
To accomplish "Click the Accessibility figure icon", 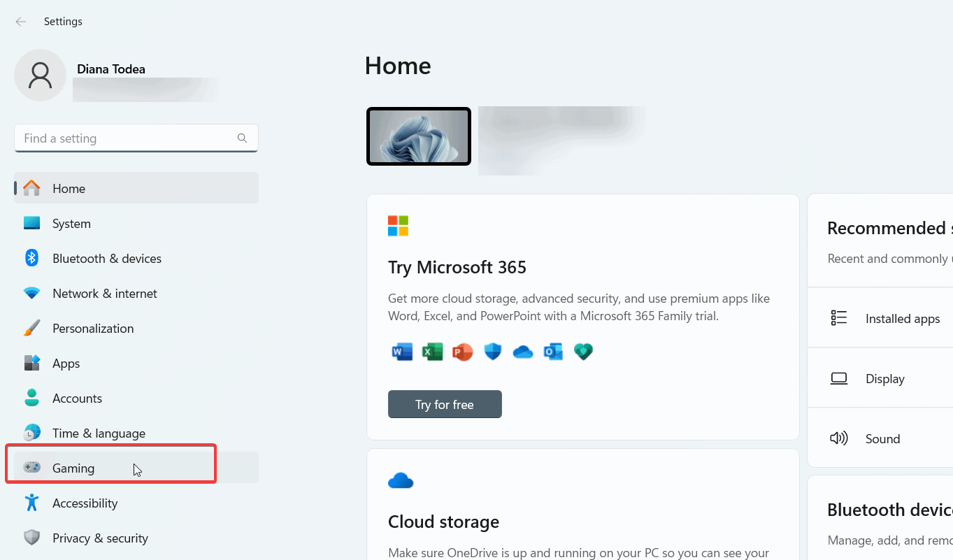I will click(32, 503).
